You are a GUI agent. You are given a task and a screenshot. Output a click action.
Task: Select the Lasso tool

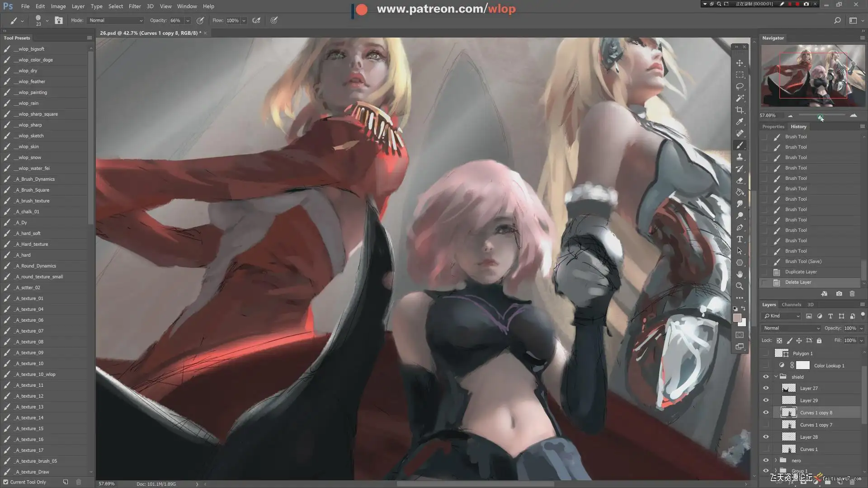740,86
